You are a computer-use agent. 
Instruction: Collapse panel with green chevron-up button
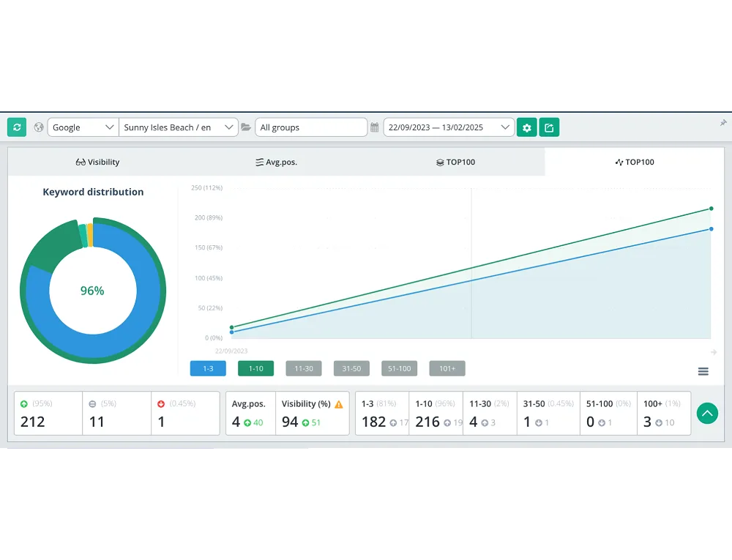click(x=707, y=414)
